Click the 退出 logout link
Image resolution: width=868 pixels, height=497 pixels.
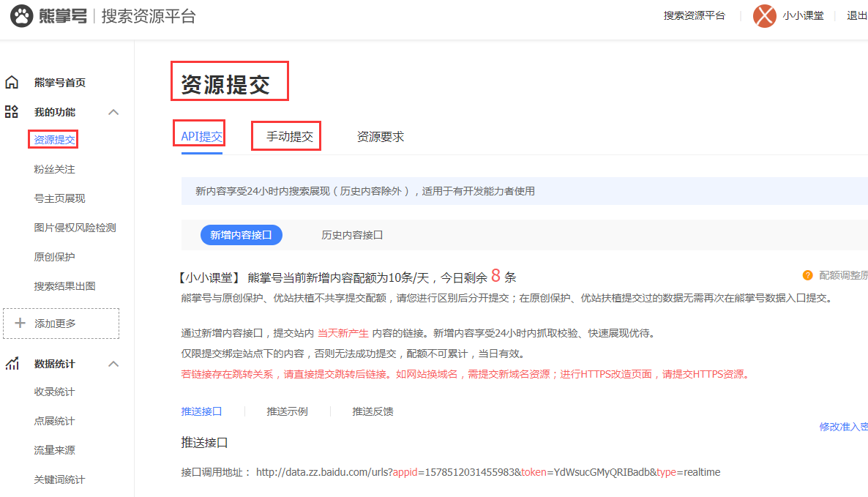pos(857,15)
